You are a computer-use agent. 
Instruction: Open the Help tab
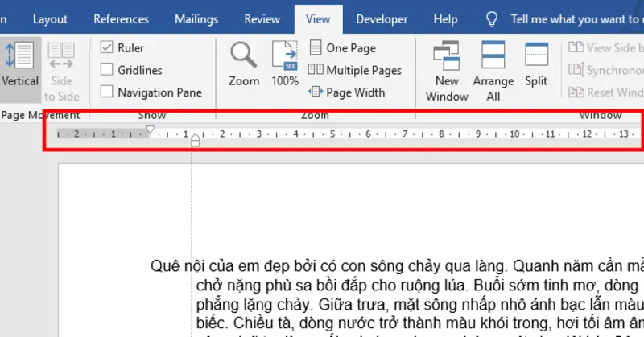click(445, 19)
